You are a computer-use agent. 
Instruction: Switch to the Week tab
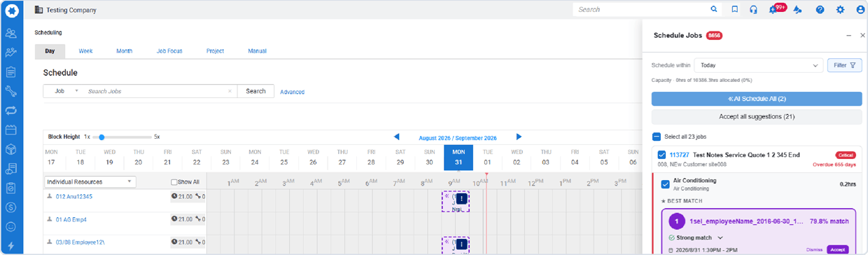pos(85,51)
